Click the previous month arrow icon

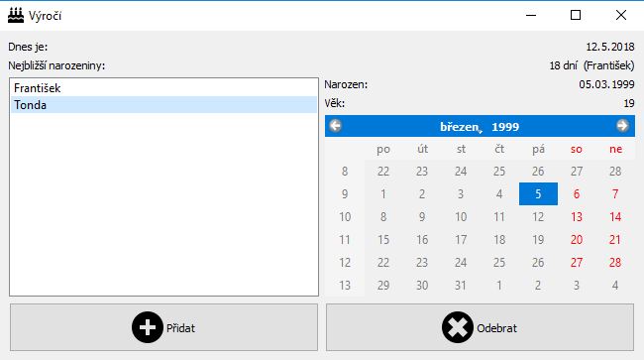pyautogui.click(x=336, y=126)
